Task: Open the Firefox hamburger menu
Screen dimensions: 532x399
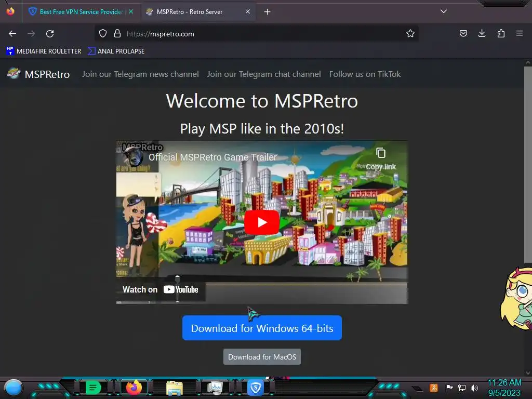Action: point(520,34)
